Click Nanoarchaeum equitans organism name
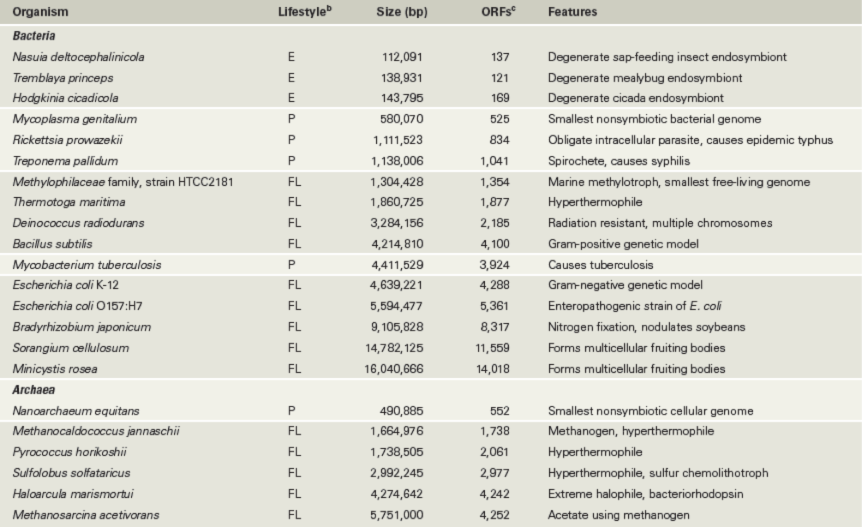This screenshot has width=862, height=527. 76,411
